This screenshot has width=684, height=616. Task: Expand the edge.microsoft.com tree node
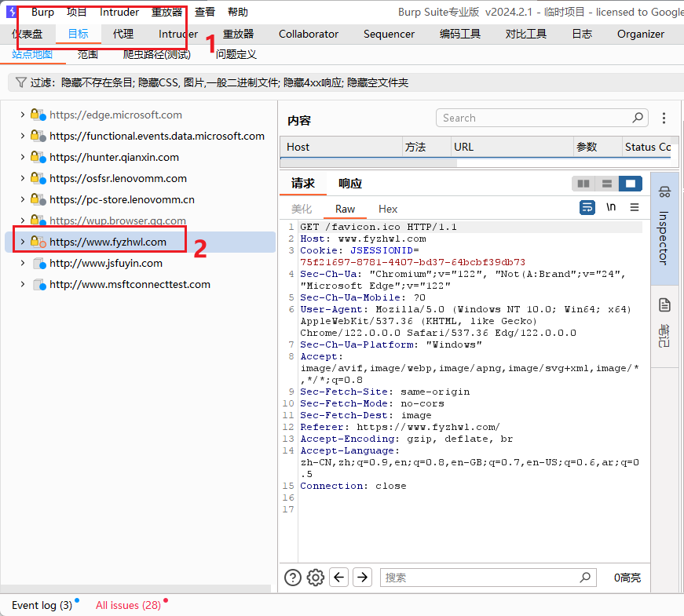(x=22, y=115)
